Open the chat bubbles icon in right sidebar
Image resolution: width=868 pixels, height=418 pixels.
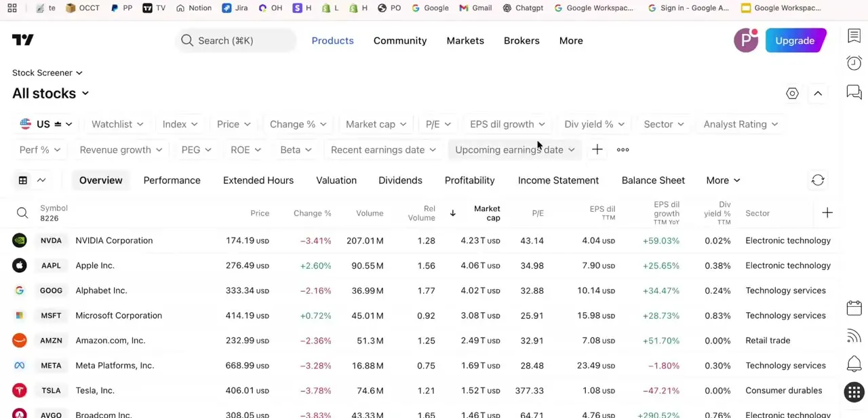pyautogui.click(x=854, y=92)
